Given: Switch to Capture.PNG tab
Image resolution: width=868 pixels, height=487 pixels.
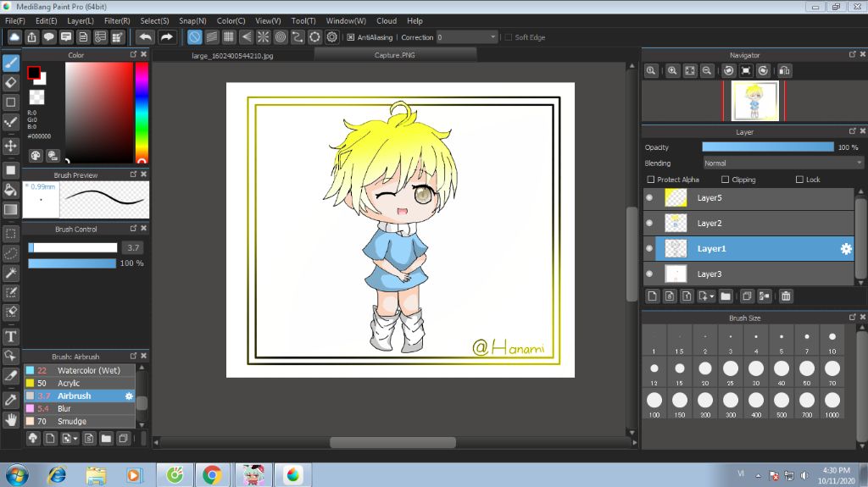Looking at the screenshot, I should point(395,55).
